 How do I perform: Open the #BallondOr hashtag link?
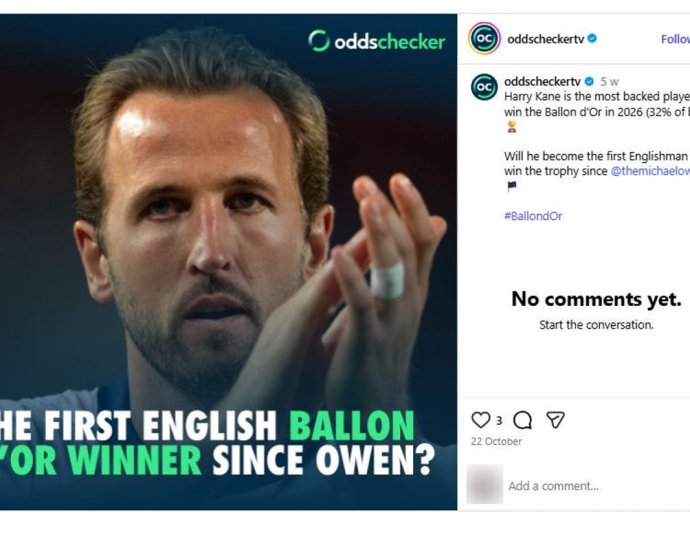coord(533,216)
